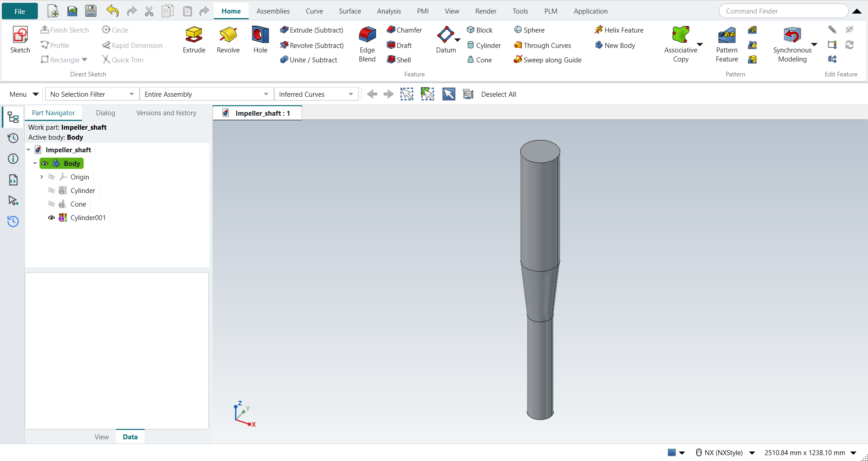Start a new Sketch

20,40
